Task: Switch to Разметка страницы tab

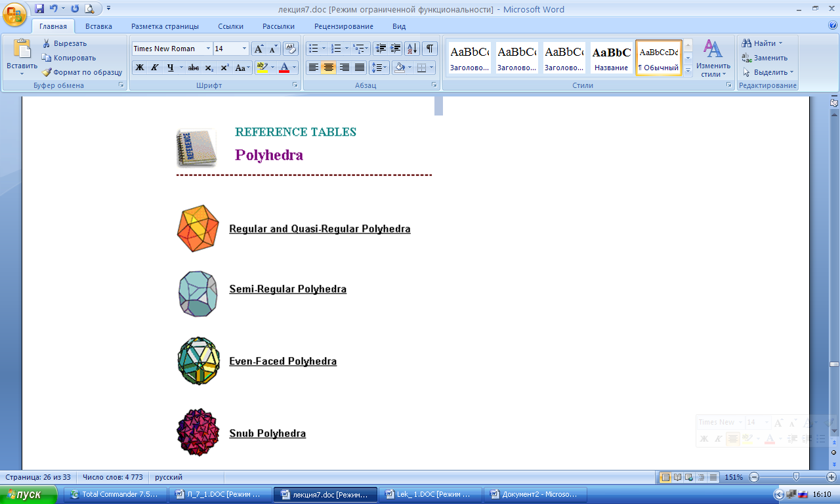Action: coord(165,26)
